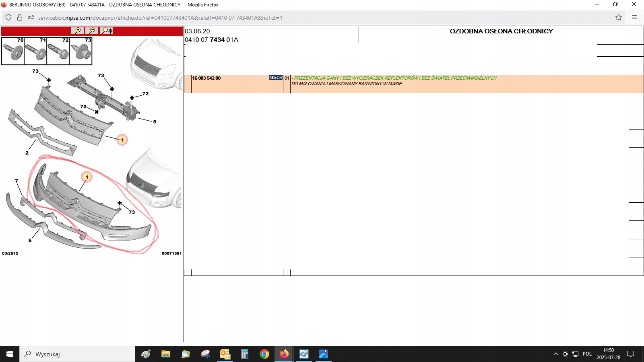644x362 pixels.
Task: Click callout 72 label in the diagram
Action: (x=145, y=94)
